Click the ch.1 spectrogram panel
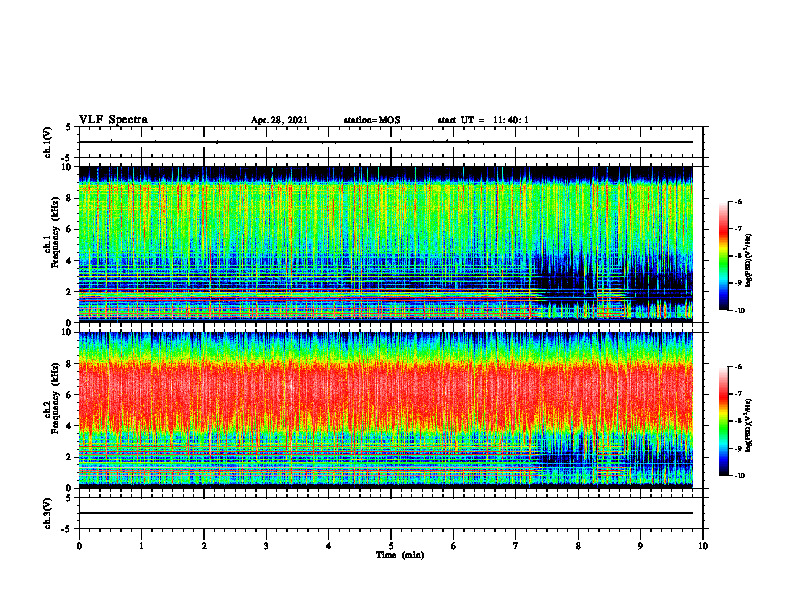Viewport: 792px width, 612px height. pos(386,244)
